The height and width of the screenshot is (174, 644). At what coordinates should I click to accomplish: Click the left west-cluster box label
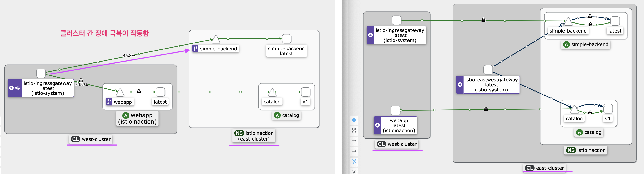(91, 139)
